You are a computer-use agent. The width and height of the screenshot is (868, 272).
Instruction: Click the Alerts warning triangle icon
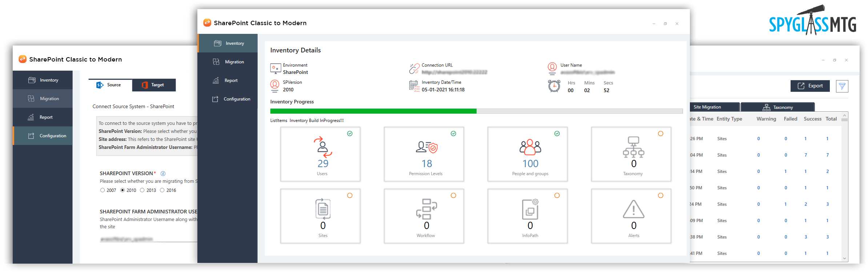(634, 209)
